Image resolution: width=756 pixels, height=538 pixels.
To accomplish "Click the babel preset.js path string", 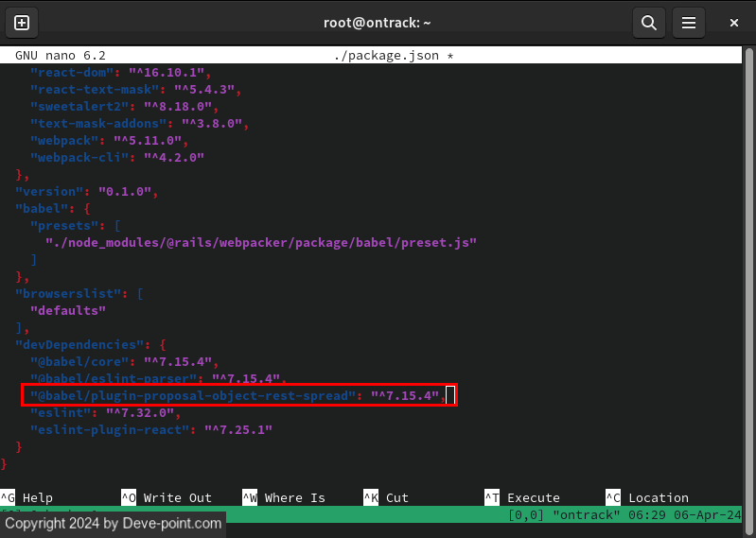I will click(261, 242).
